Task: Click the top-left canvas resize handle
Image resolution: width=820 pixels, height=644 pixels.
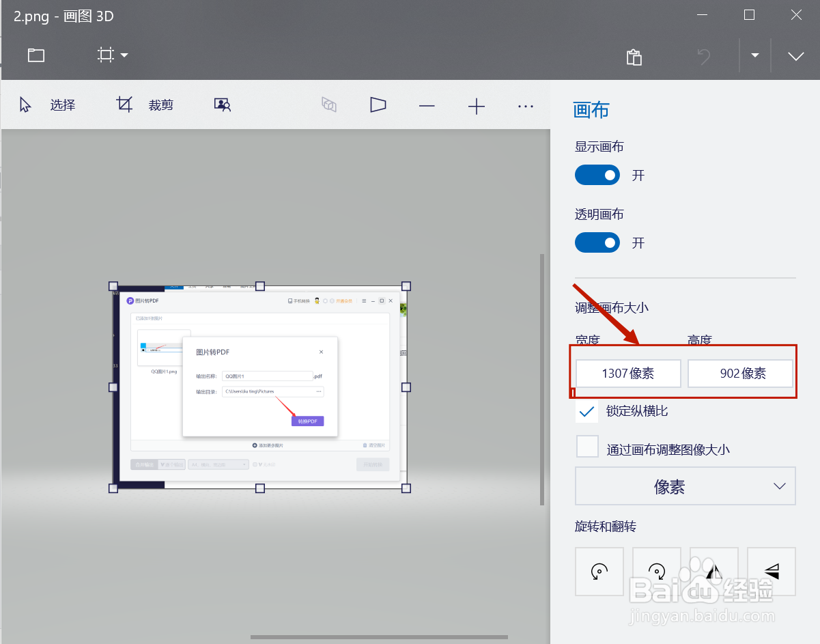Action: 113,286
